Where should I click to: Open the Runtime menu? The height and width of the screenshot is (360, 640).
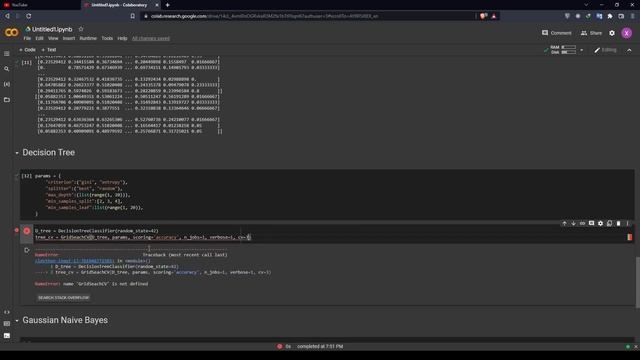pyautogui.click(x=88, y=38)
